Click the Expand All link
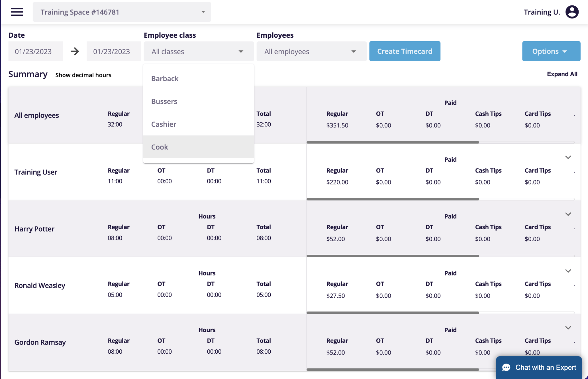 (562, 74)
